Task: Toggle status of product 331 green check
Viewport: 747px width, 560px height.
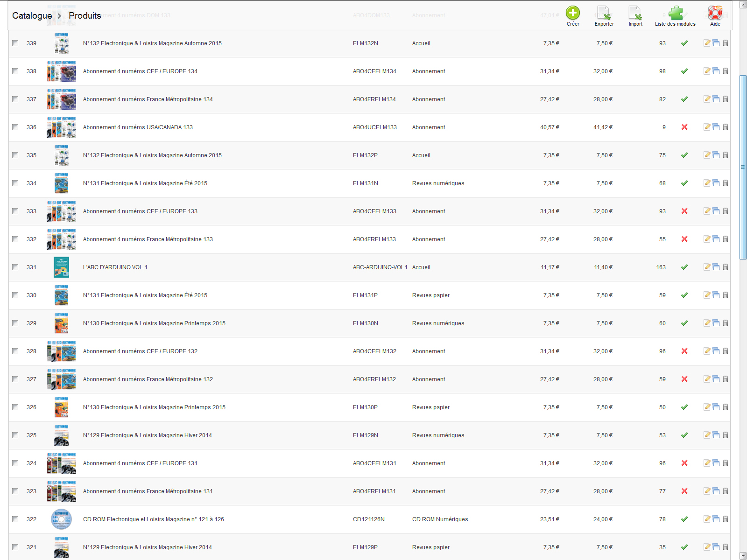Action: 684,267
